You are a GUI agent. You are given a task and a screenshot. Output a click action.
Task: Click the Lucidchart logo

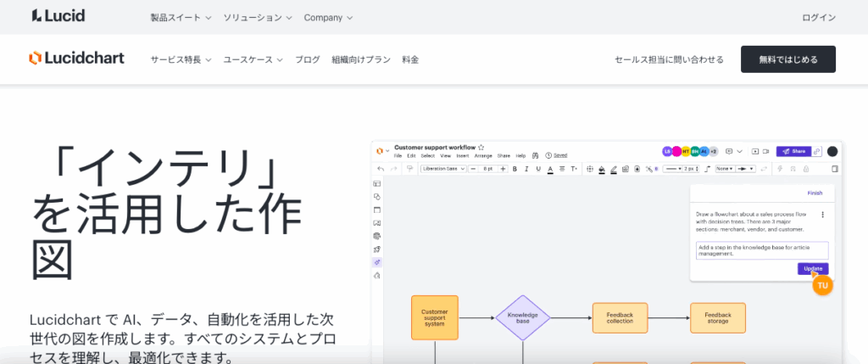click(x=76, y=59)
